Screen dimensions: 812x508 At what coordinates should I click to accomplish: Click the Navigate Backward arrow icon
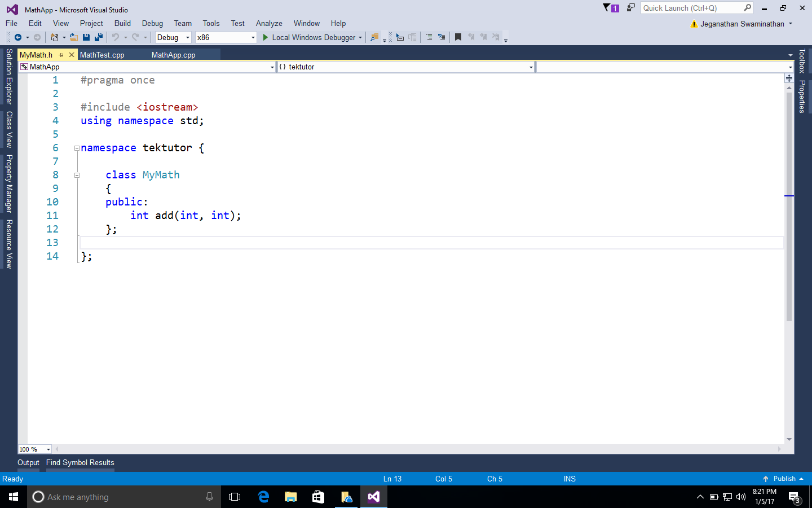tap(18, 37)
